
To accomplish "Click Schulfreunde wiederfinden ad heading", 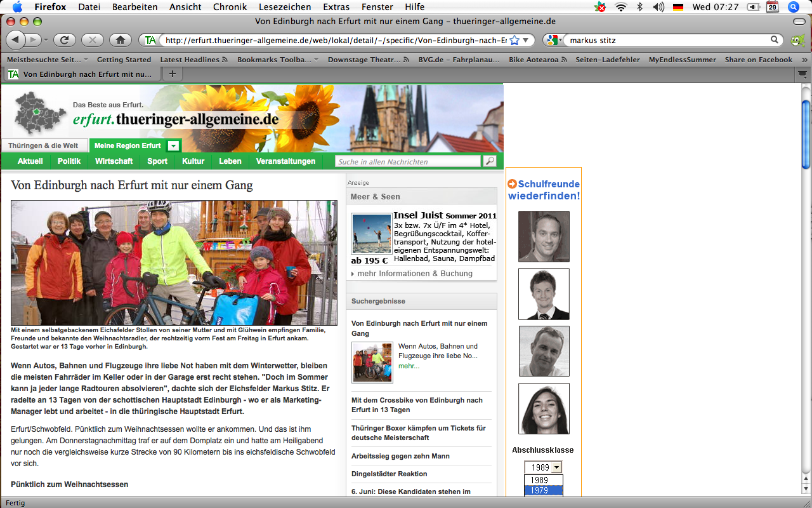I will click(x=544, y=190).
